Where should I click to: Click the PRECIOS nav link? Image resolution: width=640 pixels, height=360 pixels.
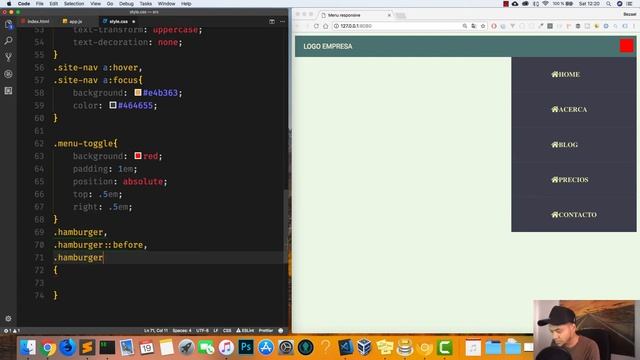(570, 180)
